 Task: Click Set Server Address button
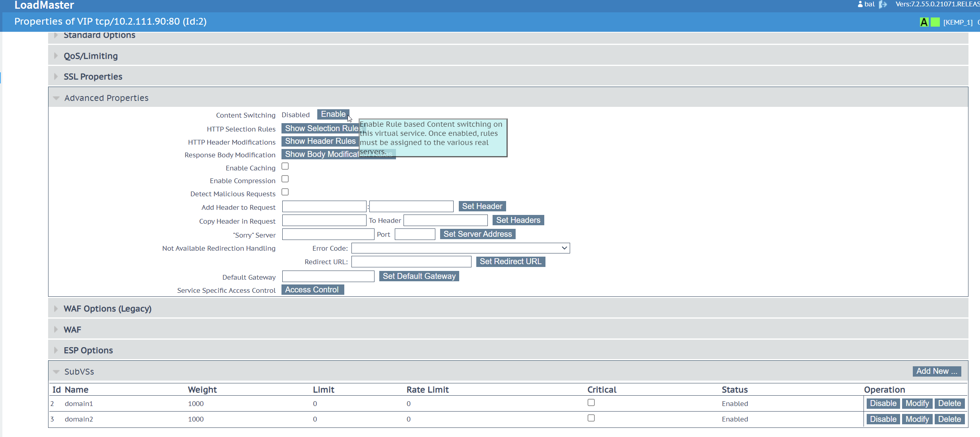(x=477, y=234)
